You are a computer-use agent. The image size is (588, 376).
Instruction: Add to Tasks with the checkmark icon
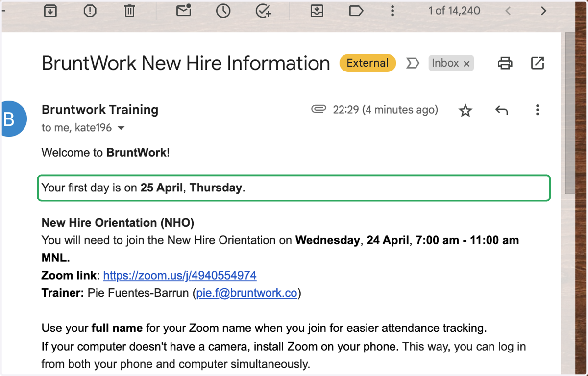[x=264, y=11]
